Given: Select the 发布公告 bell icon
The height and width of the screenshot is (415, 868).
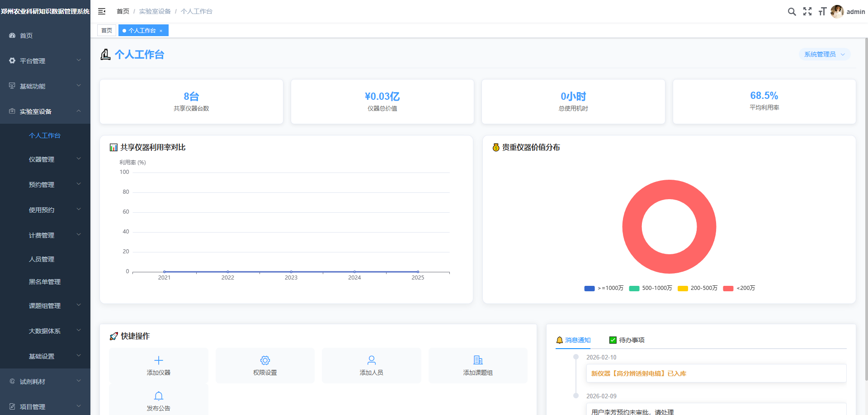Looking at the screenshot, I should pos(158,395).
